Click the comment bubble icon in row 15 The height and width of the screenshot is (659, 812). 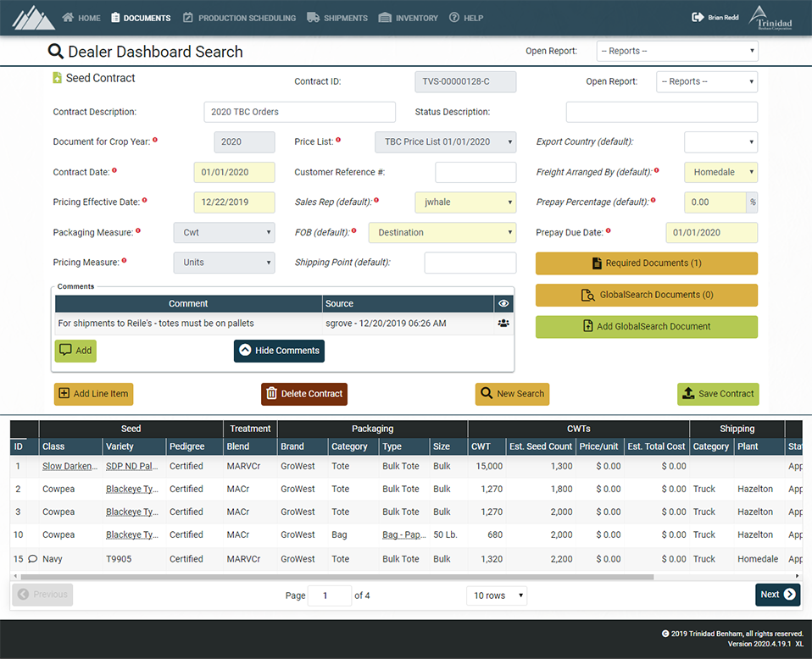click(32, 559)
